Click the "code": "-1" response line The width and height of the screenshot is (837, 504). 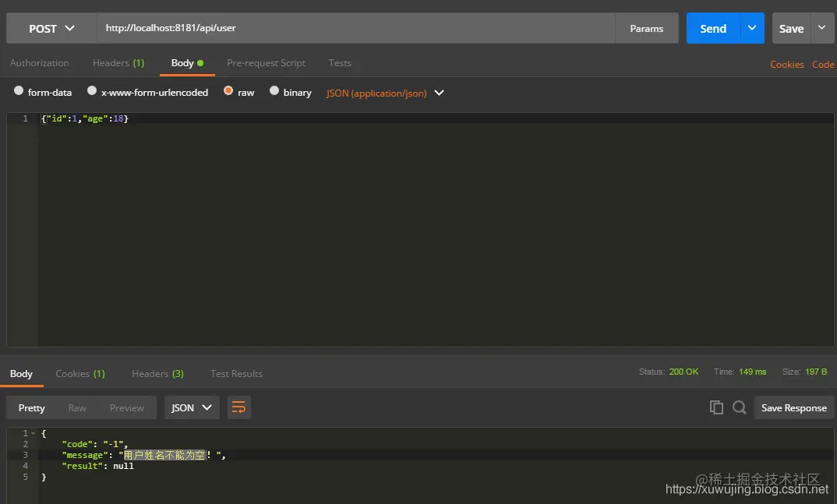point(94,444)
